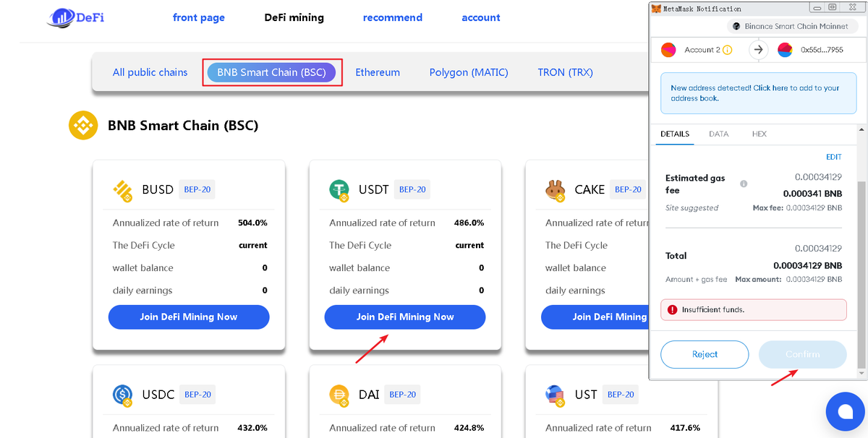Viewport: 868px width, 438px height.
Task: Click the BEP-20 tag on USDT card
Action: pos(412,190)
